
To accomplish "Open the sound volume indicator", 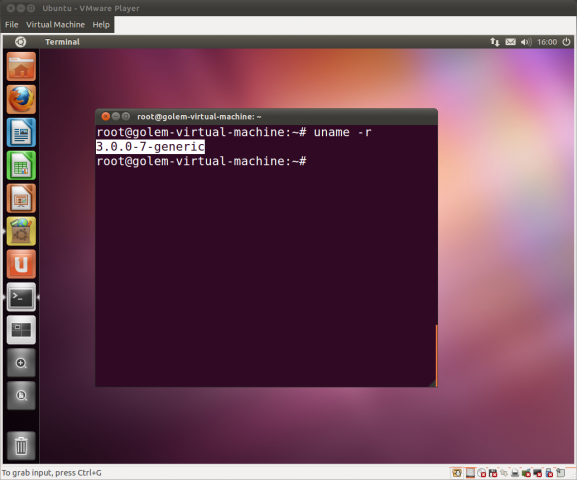I will pyautogui.click(x=526, y=42).
